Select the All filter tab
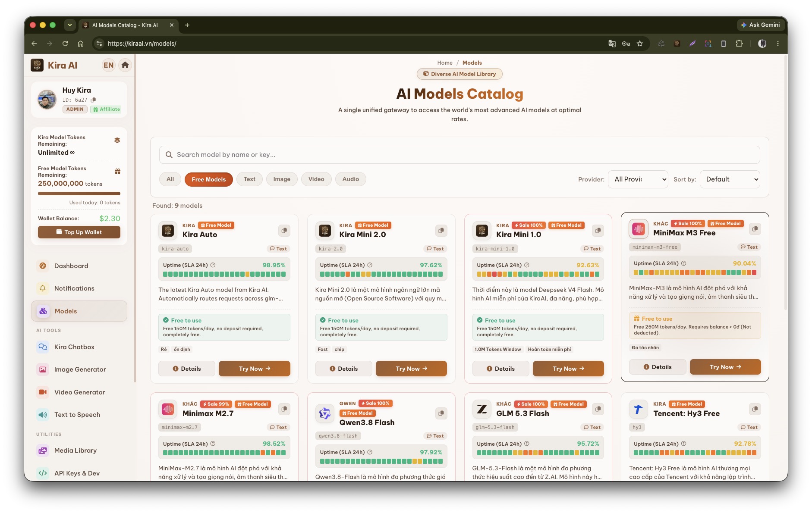 170,179
